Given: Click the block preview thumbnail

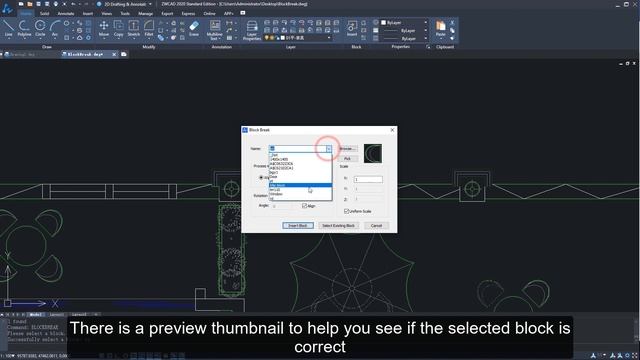Looking at the screenshot, I should (x=373, y=153).
